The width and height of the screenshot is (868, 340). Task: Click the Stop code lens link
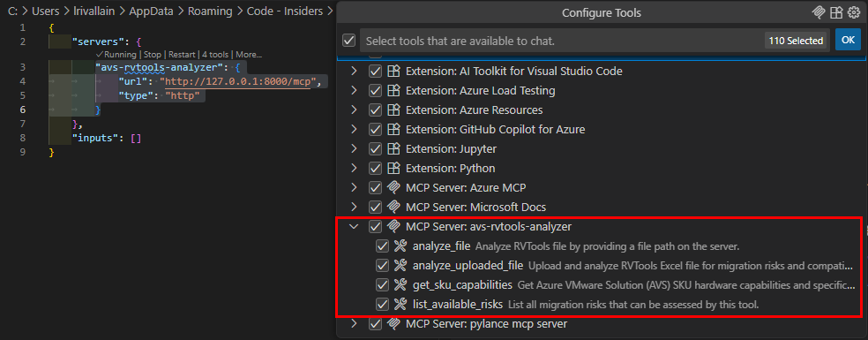pos(153,55)
